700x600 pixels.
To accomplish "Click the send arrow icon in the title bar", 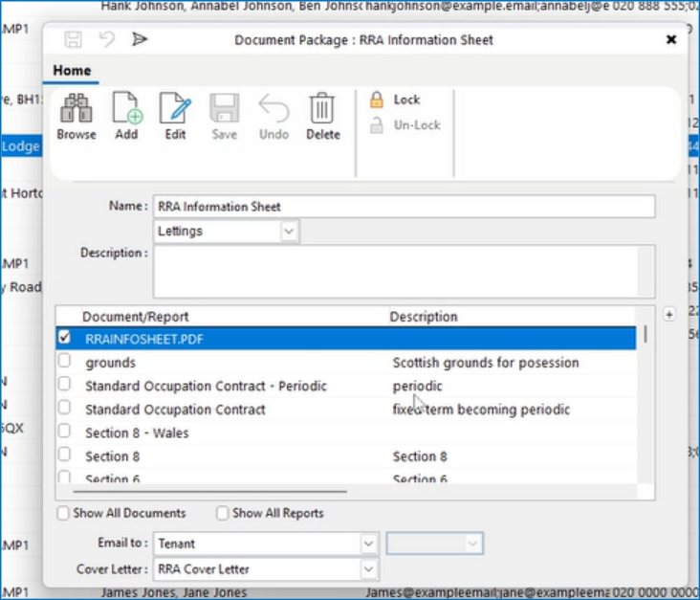I will point(140,39).
